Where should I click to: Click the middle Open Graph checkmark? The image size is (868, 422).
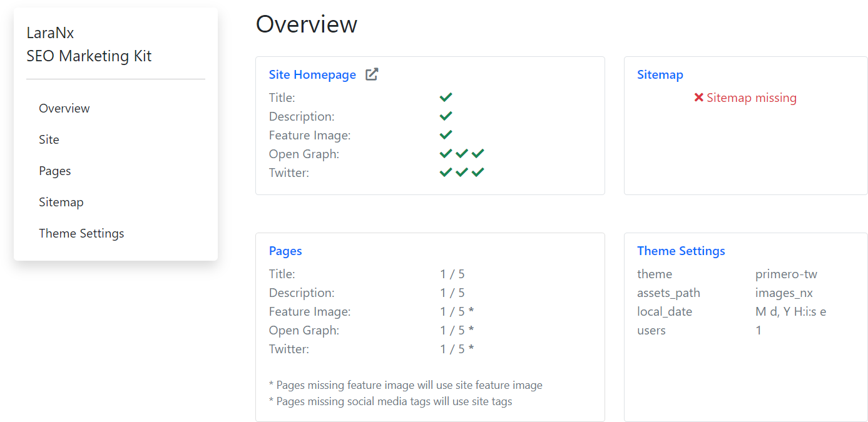pyautogui.click(x=462, y=153)
